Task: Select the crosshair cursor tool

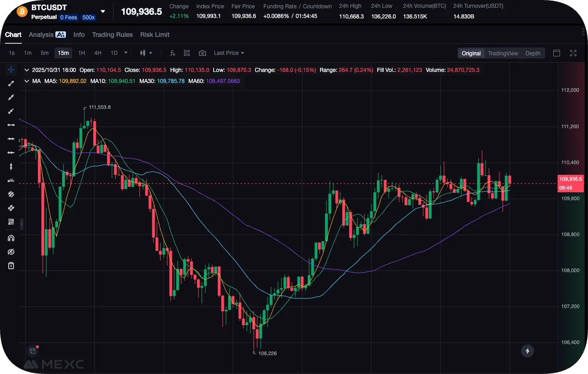Action: (x=11, y=70)
